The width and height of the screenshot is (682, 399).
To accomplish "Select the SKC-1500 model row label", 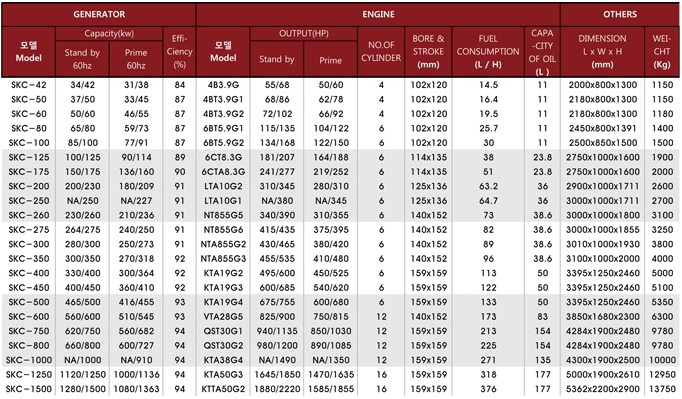I will point(29,389).
